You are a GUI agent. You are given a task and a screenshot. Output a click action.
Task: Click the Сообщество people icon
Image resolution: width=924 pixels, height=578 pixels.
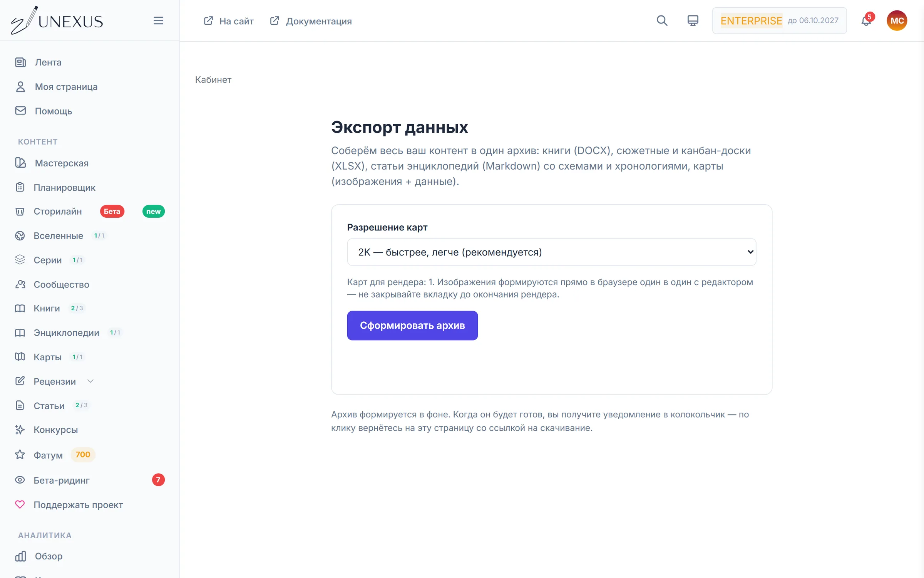20,284
